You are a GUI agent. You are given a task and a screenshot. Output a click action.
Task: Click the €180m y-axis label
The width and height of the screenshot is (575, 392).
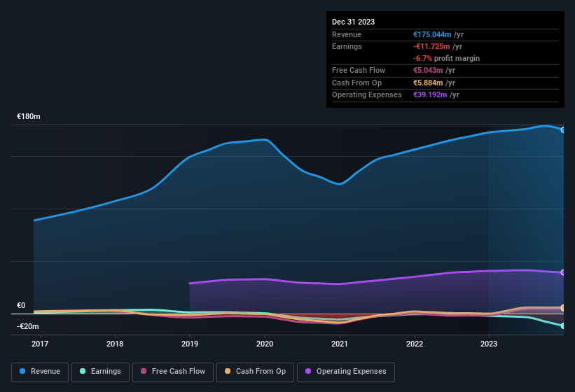(29, 116)
